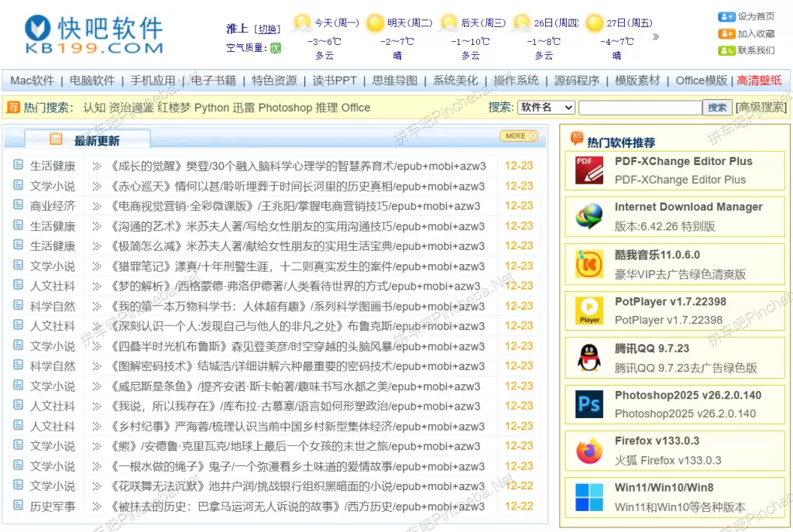Click the 酷我音乐 orange app icon
Image resolution: width=793 pixels, height=532 pixels.
pos(589,263)
